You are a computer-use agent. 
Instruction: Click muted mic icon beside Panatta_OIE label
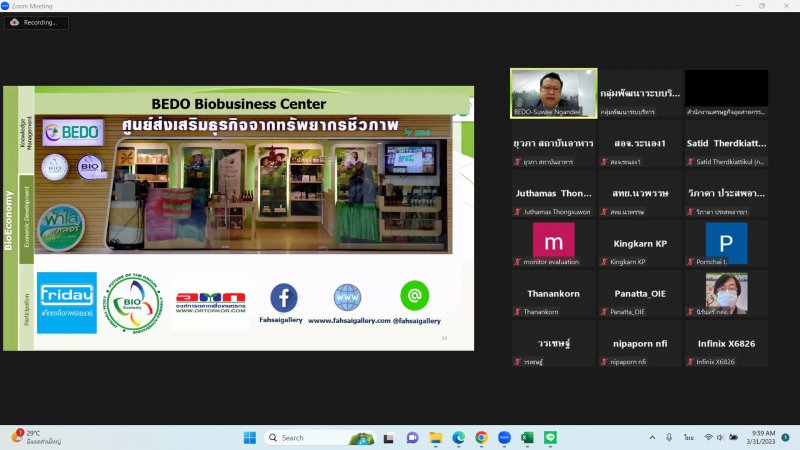click(604, 312)
